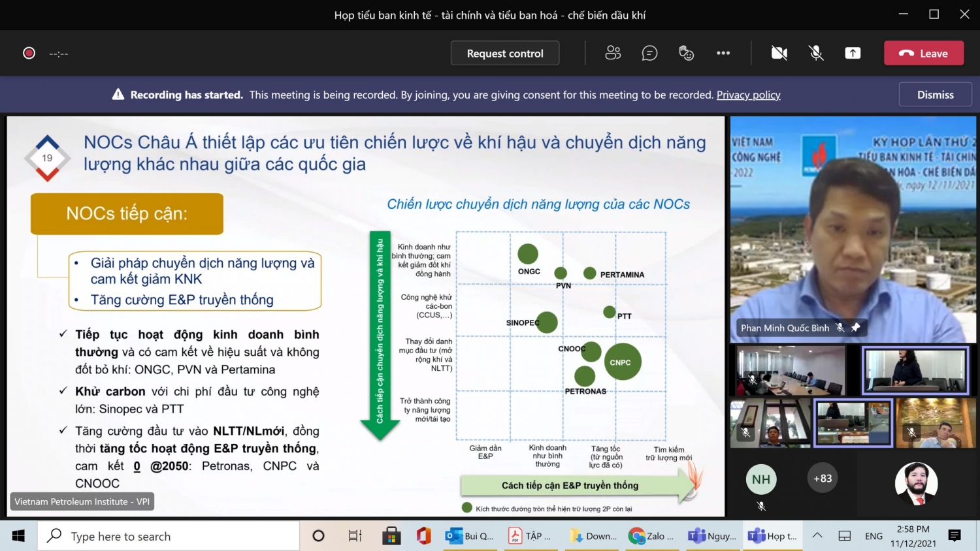Click the NH participant avatar
The image size is (980, 551).
click(x=760, y=480)
